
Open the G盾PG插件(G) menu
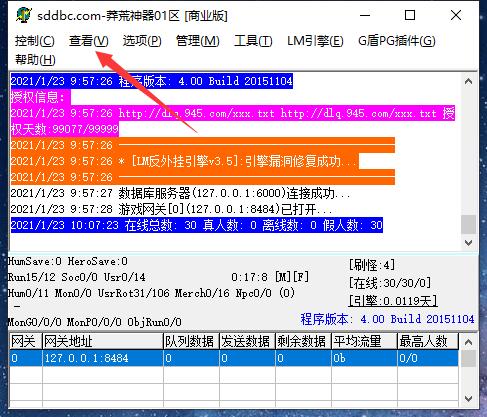click(397, 41)
